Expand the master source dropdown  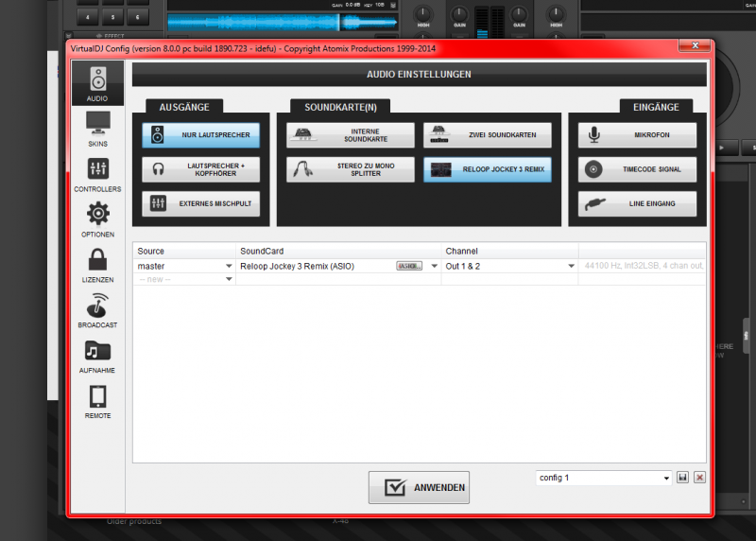pos(229,266)
